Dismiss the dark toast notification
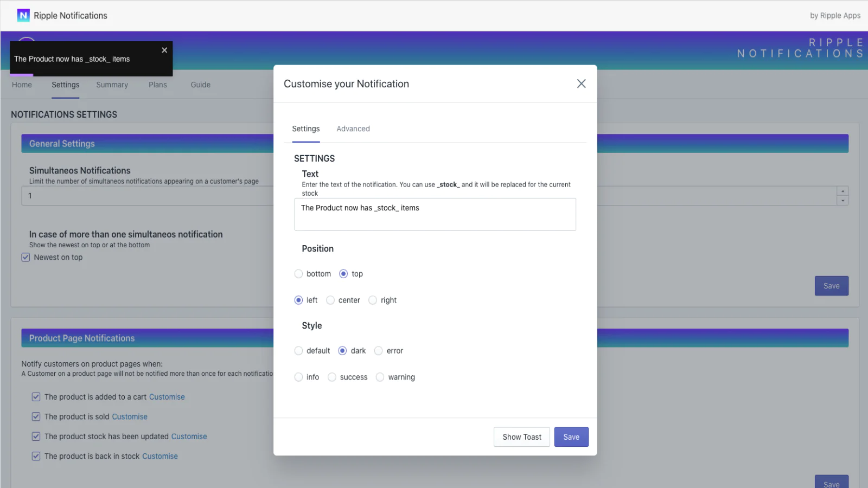868x488 pixels. pyautogui.click(x=164, y=50)
